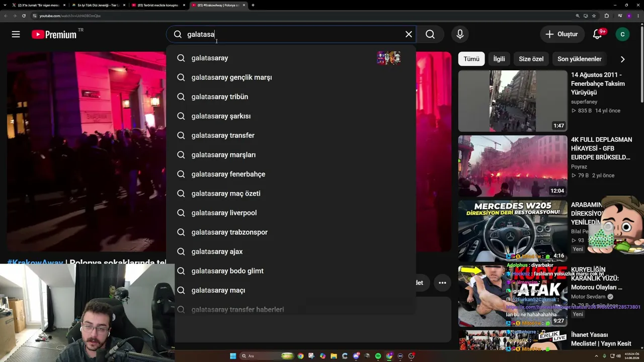Select the İlgili filter chip
The width and height of the screenshot is (644, 362).
499,59
